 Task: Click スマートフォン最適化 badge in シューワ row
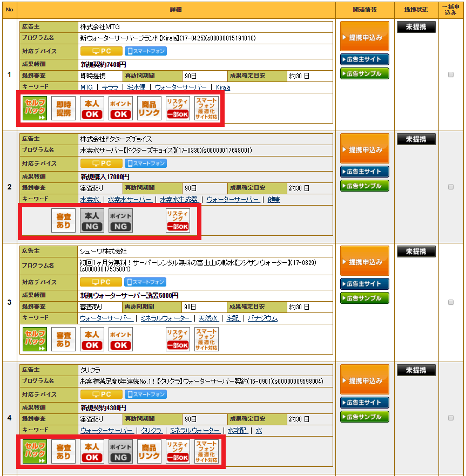pos(206,339)
